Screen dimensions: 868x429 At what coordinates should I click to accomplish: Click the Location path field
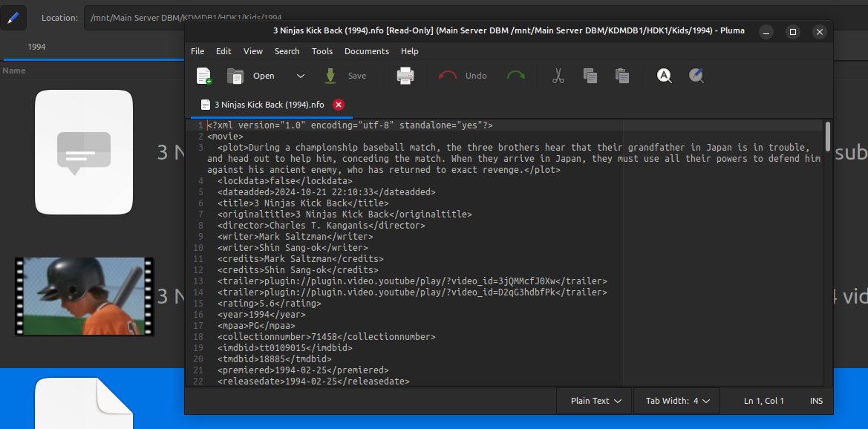click(x=134, y=17)
